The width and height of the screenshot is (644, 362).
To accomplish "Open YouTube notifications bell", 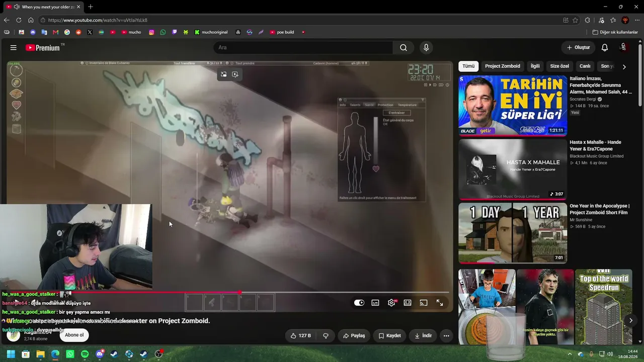I will click(x=605, y=47).
